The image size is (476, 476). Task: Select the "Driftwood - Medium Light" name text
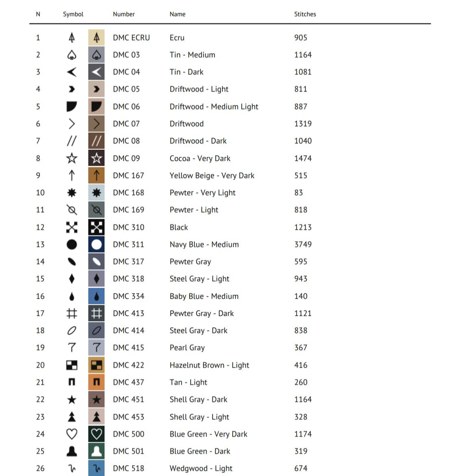point(214,107)
